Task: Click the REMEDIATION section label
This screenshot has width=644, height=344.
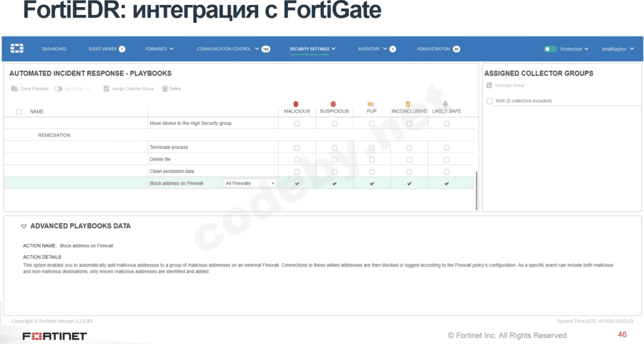Action: coord(54,135)
